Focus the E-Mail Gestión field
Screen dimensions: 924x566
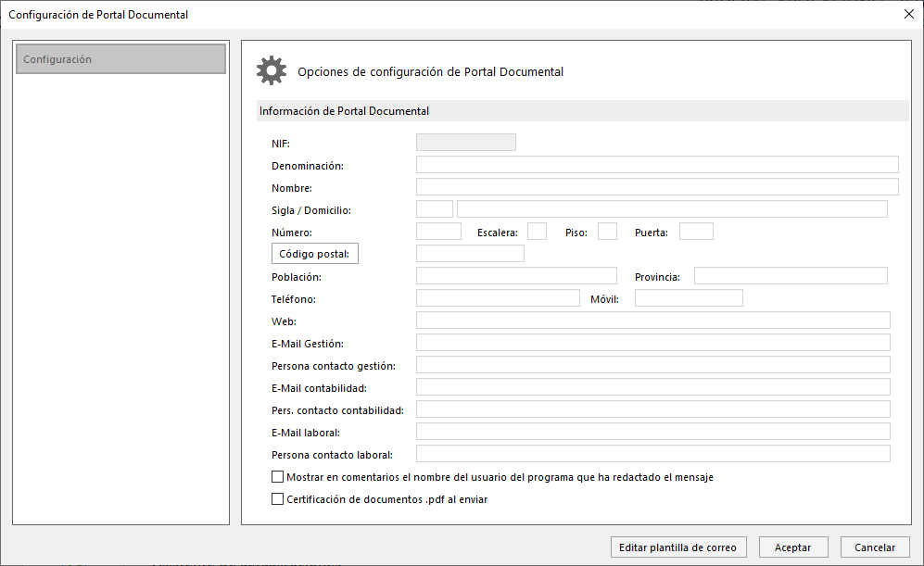653,343
